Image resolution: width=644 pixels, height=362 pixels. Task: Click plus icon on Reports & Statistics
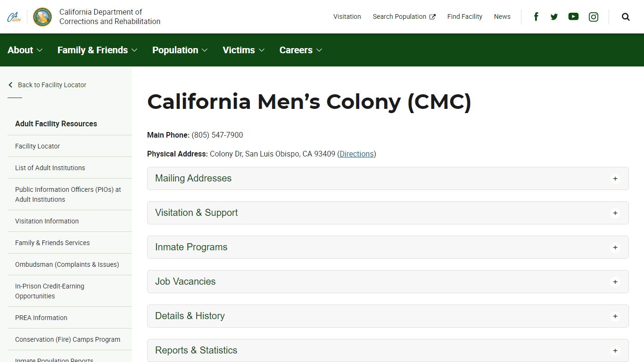(615, 351)
